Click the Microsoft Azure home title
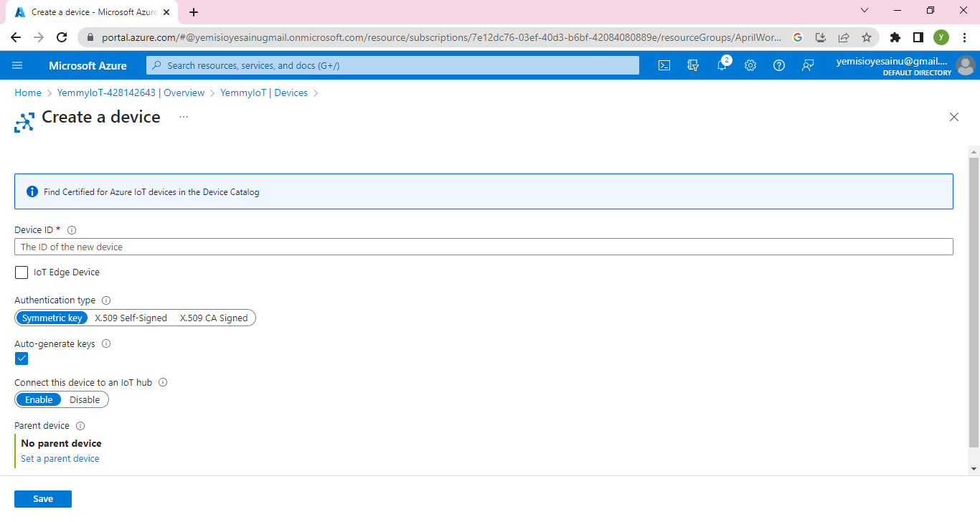The image size is (980, 522). point(88,65)
